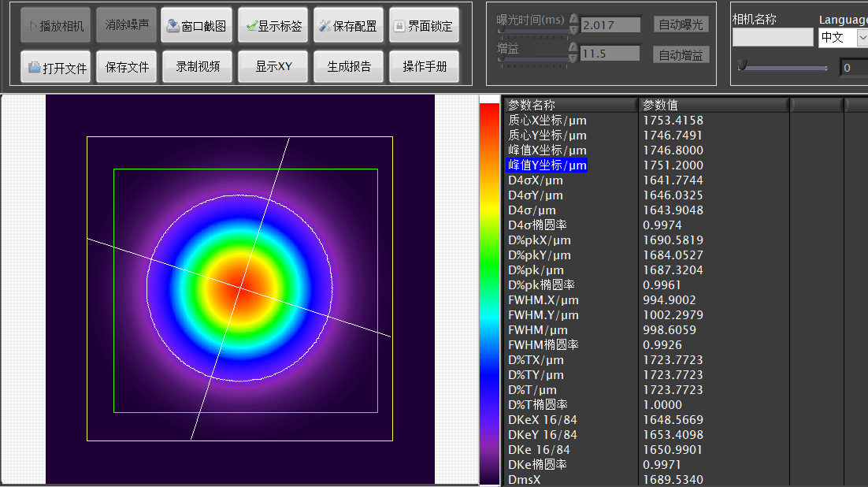
Task: Toggle 消除噪声 noise removal
Action: click(x=127, y=25)
